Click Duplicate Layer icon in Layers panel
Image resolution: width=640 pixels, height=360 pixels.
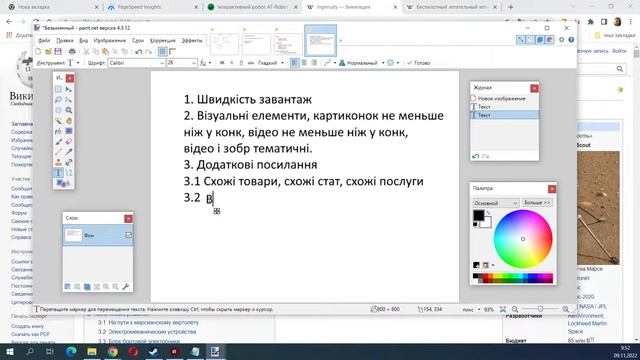[87, 287]
